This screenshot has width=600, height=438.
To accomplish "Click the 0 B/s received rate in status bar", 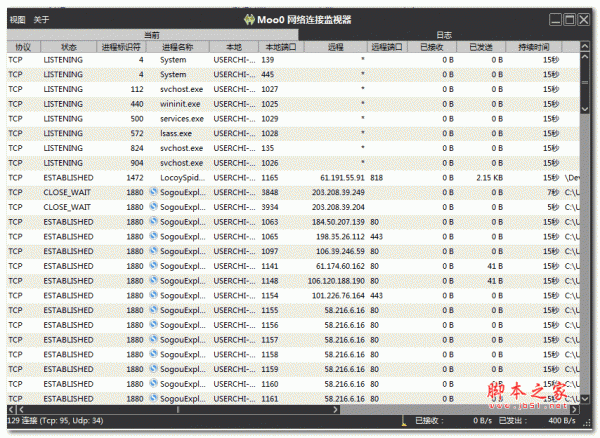I will [482, 421].
